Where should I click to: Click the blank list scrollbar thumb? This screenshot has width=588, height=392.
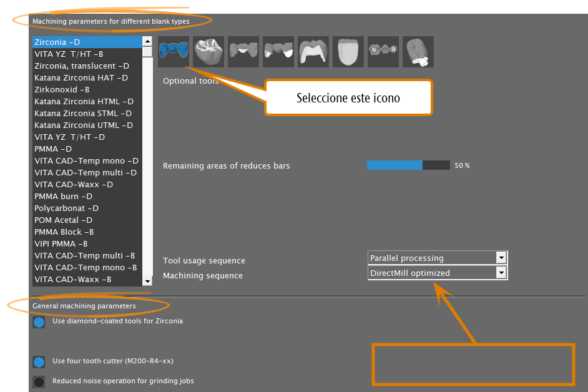point(147,52)
